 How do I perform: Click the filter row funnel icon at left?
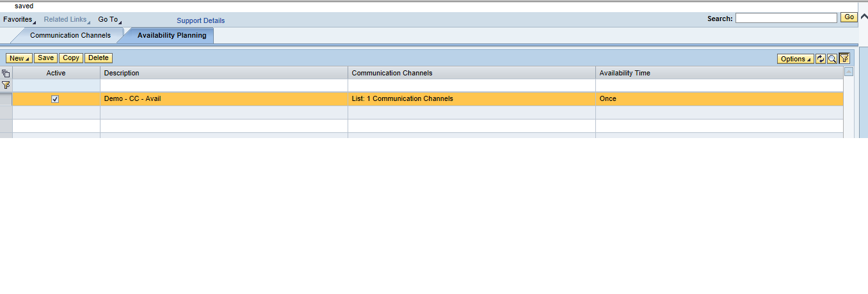tap(6, 85)
